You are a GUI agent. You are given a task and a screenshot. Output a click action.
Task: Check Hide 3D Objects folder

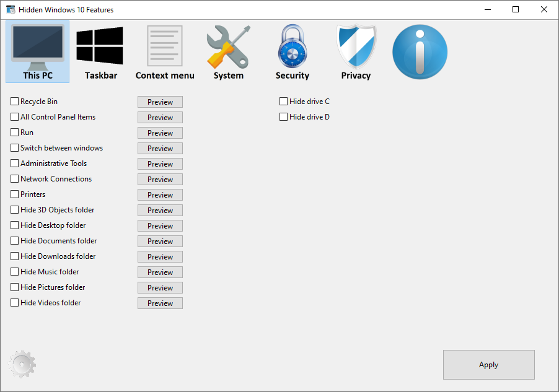(15, 210)
